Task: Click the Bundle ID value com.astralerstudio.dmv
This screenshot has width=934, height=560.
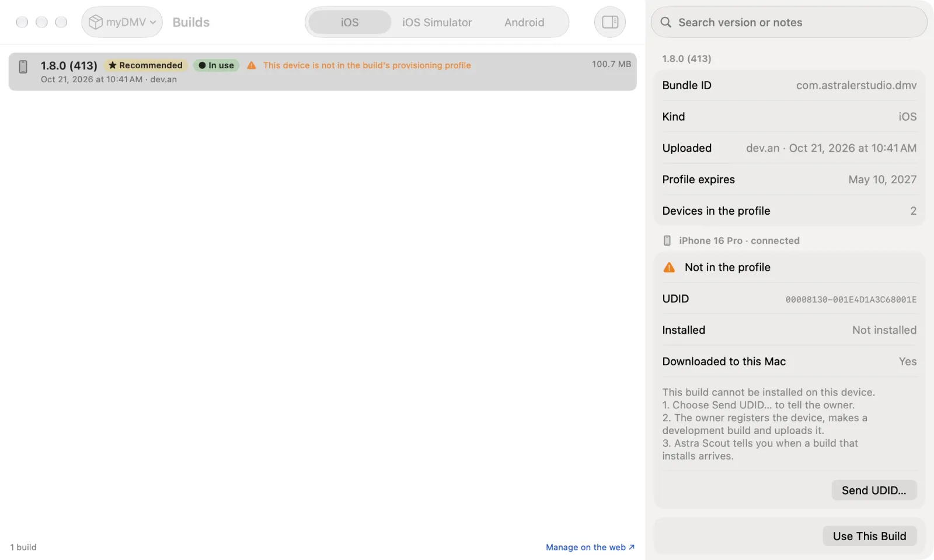Action: [856, 85]
